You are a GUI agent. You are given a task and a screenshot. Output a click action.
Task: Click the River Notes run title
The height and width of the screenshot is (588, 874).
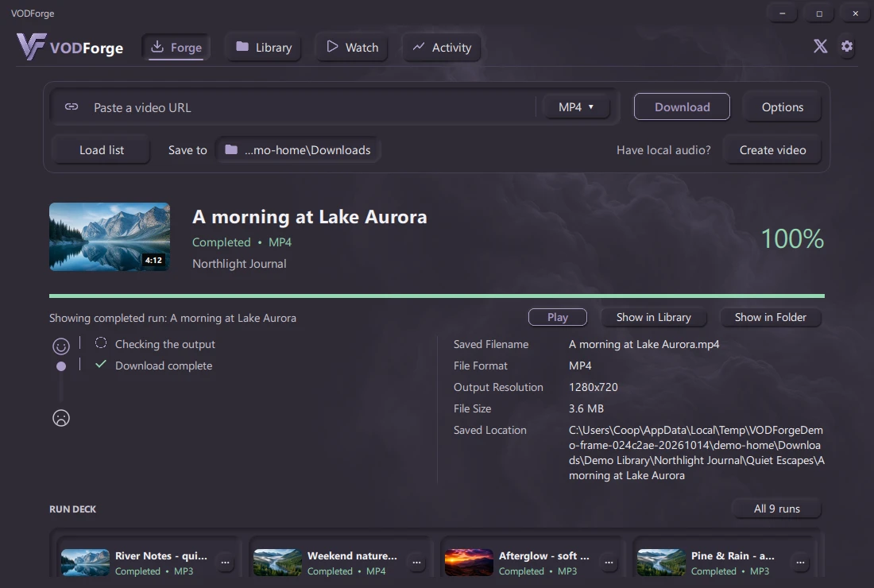(161, 555)
